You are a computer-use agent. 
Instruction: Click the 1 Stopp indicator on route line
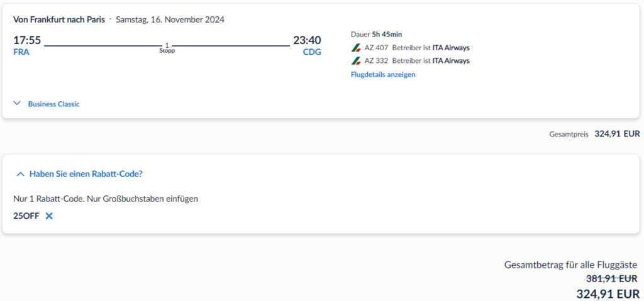click(x=167, y=47)
